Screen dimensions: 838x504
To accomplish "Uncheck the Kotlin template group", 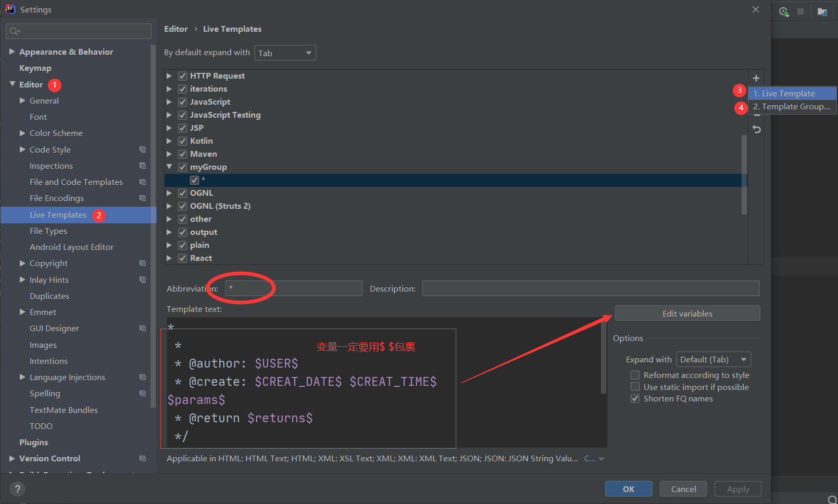I will click(182, 141).
